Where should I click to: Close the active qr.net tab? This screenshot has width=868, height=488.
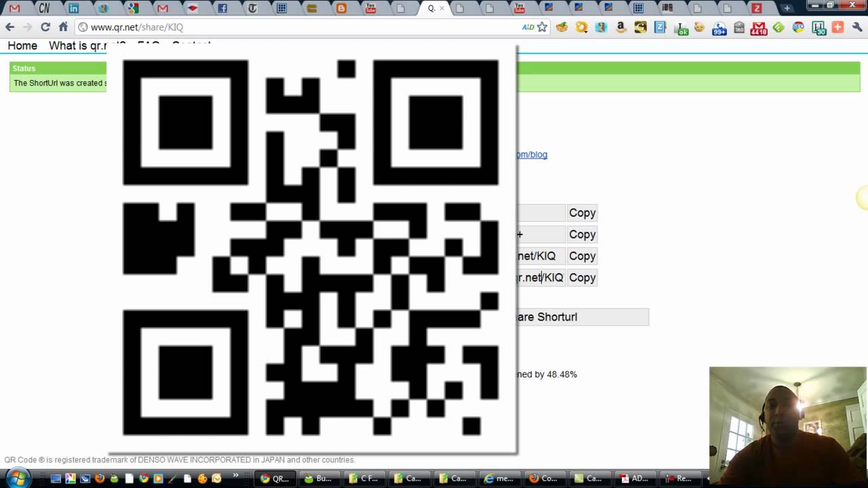pos(442,8)
